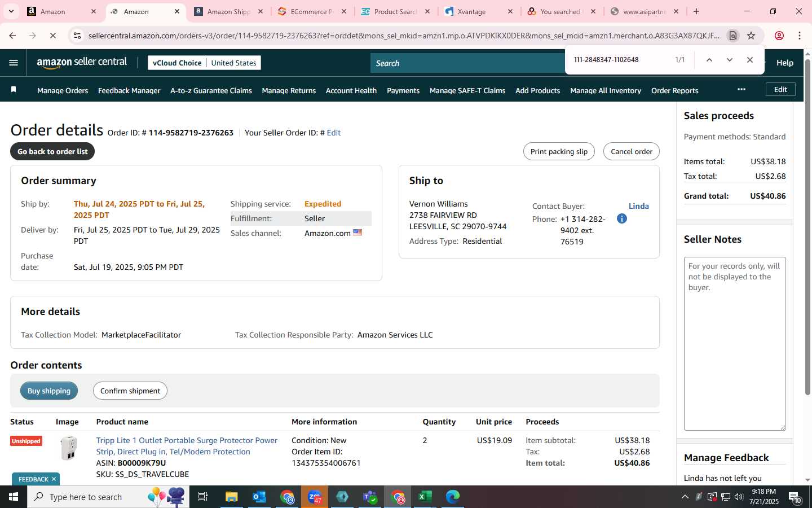Screen dimensions: 812x508
Task: Click into the Seller Notes text area
Action: (735, 344)
